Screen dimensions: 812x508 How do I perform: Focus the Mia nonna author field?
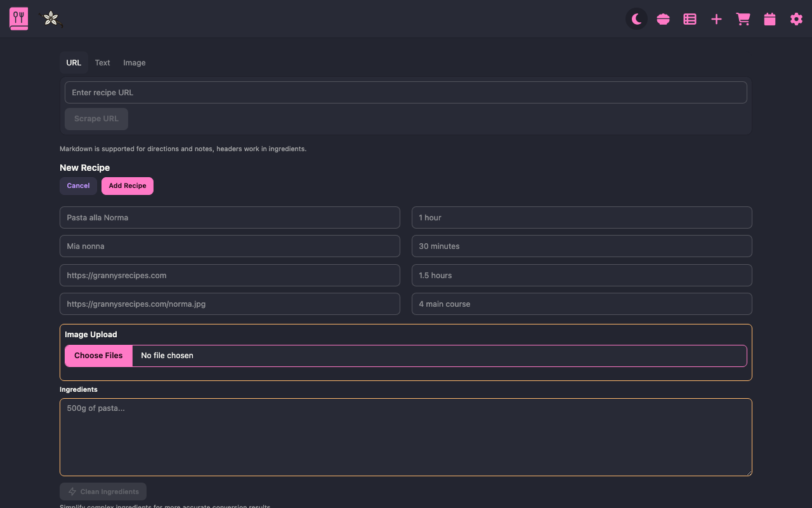(x=230, y=246)
